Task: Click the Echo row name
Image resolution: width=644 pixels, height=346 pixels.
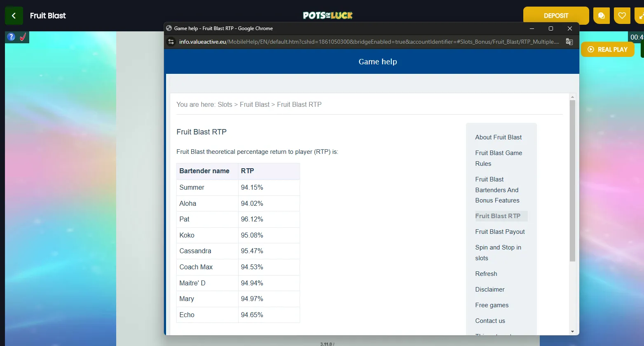Action: click(187, 315)
